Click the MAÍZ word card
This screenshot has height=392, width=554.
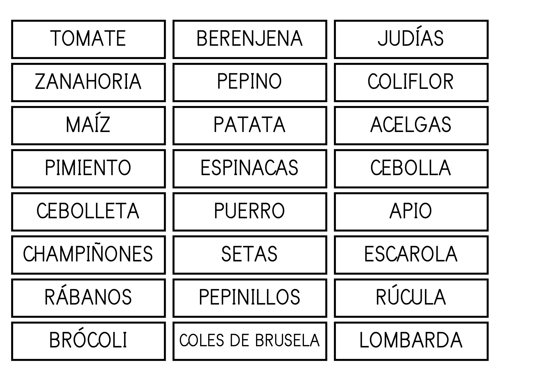click(88, 126)
